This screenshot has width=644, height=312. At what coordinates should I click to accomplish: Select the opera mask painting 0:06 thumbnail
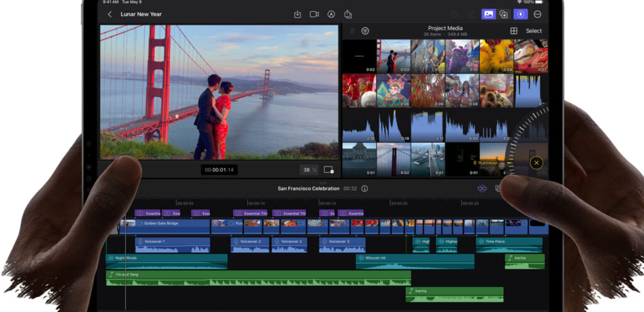pyautogui.click(x=394, y=91)
